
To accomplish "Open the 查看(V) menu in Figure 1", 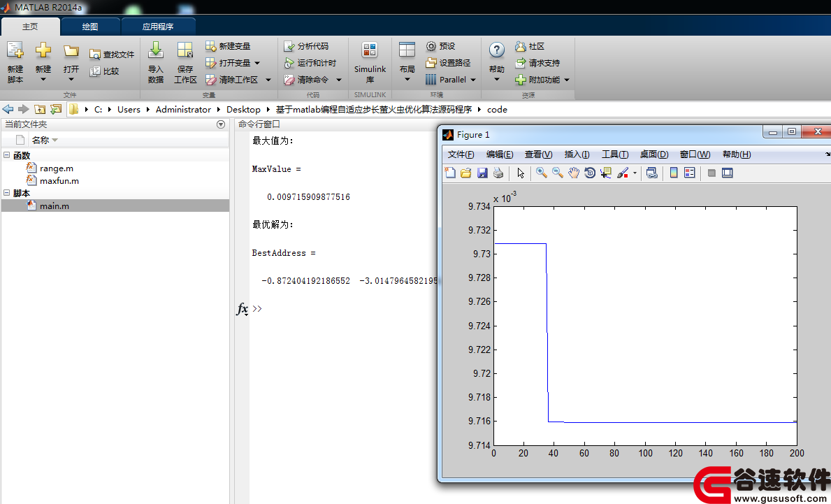I will click(538, 154).
